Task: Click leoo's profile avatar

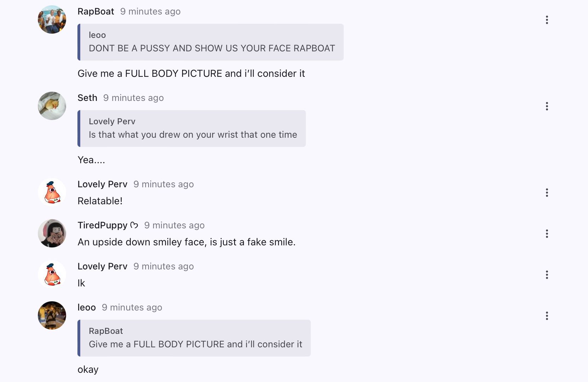Action: (52, 315)
